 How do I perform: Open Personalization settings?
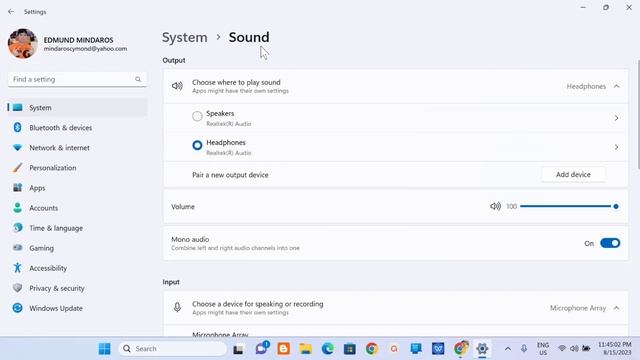tap(78, 168)
